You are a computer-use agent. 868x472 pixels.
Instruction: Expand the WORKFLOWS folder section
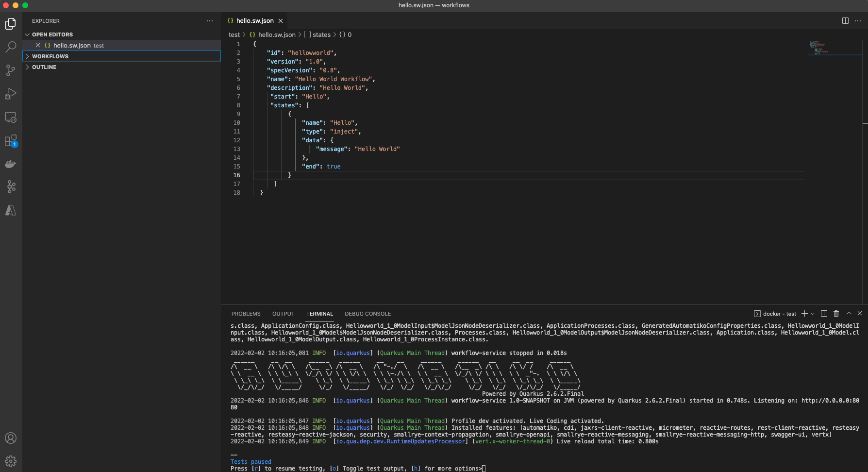(x=50, y=56)
